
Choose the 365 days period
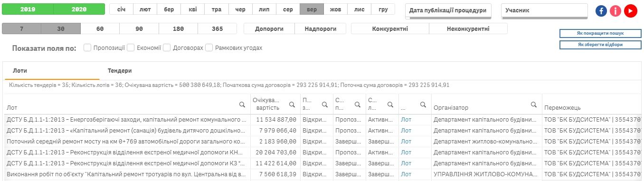(218, 29)
